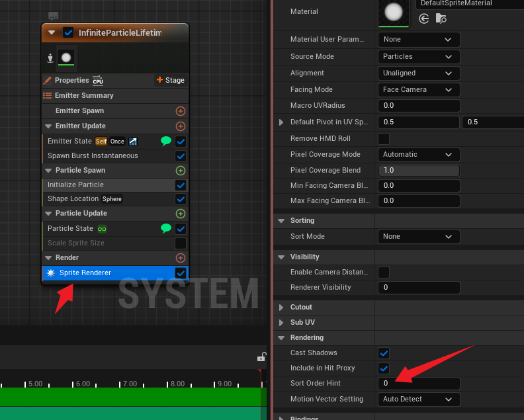Viewport: 524px width, 420px height.
Task: Toggle the Cast Shadows checkbox
Action: tap(384, 353)
